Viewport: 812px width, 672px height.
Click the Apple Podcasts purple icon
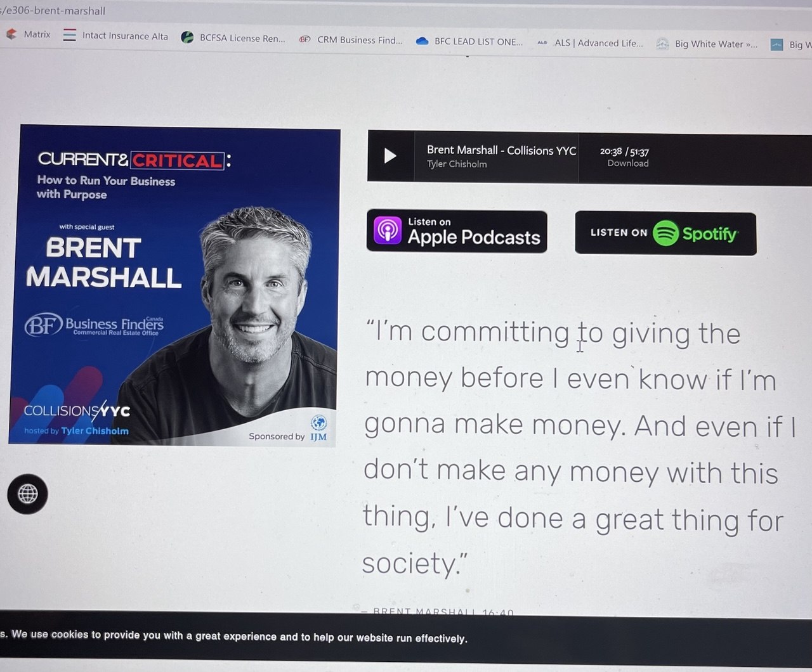(388, 230)
